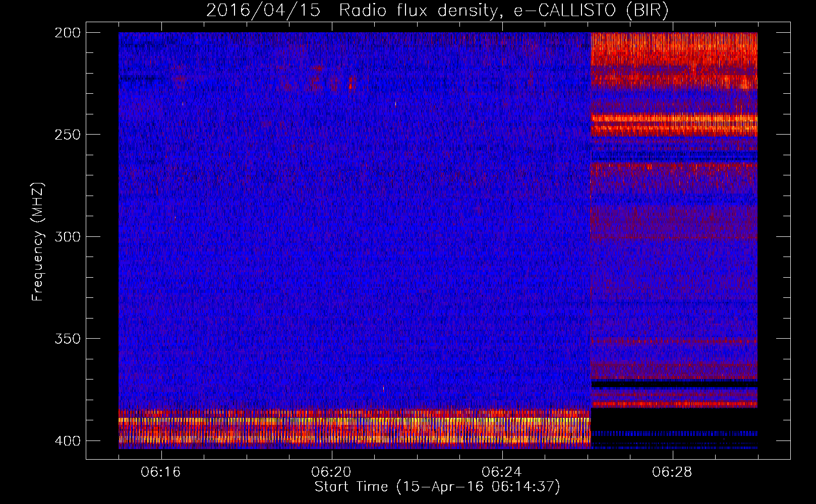Click the 06:20 time tick label
The width and height of the screenshot is (816, 504).
[x=331, y=472]
